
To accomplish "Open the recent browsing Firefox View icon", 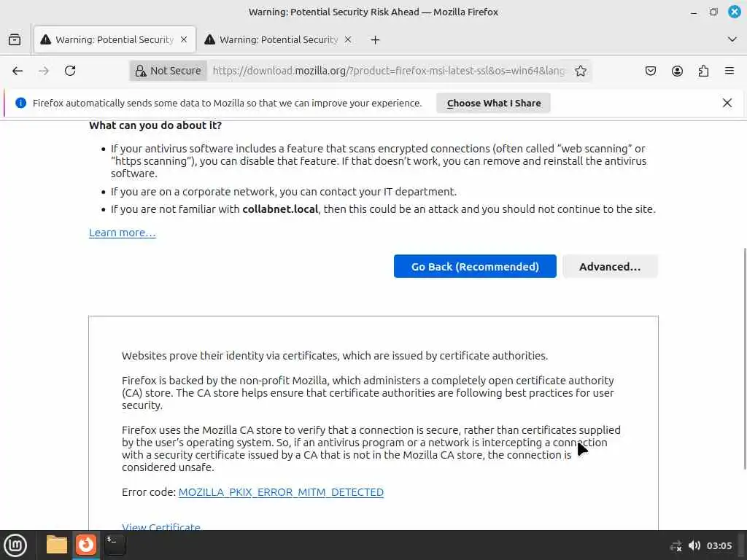I will [15, 39].
